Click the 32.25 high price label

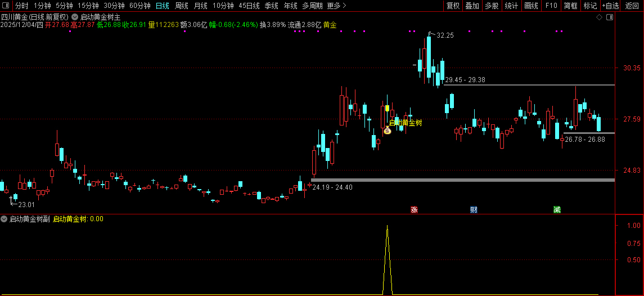445,35
